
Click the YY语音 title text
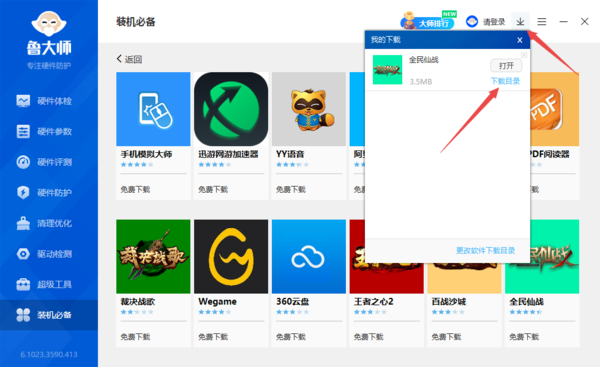pyautogui.click(x=290, y=154)
